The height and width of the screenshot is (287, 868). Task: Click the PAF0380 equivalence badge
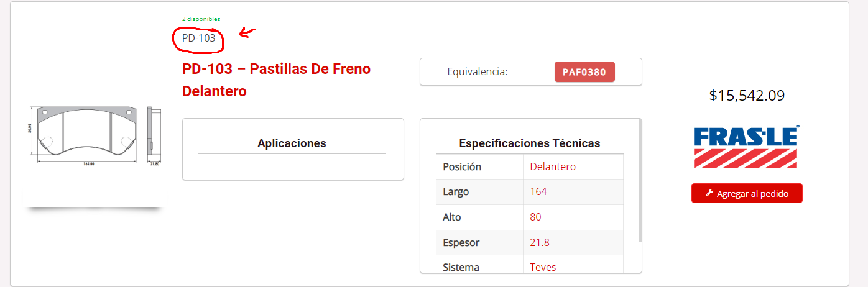pos(584,71)
